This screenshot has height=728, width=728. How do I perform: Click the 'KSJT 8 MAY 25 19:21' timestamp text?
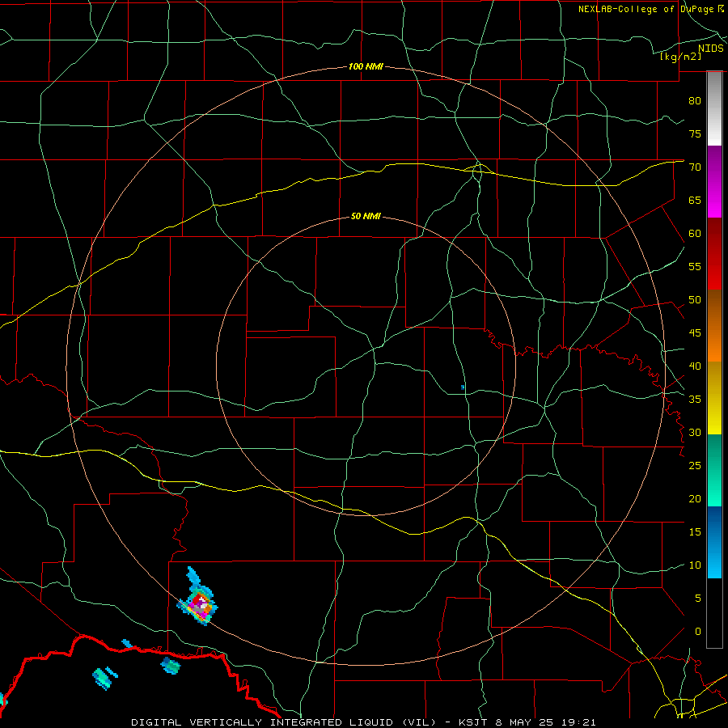[x=527, y=722]
